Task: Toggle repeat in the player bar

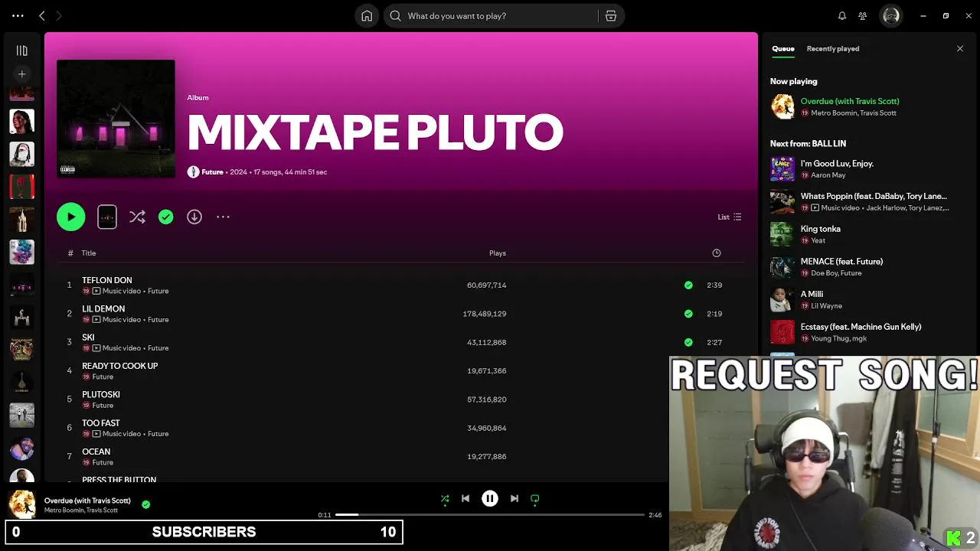Action: point(535,498)
